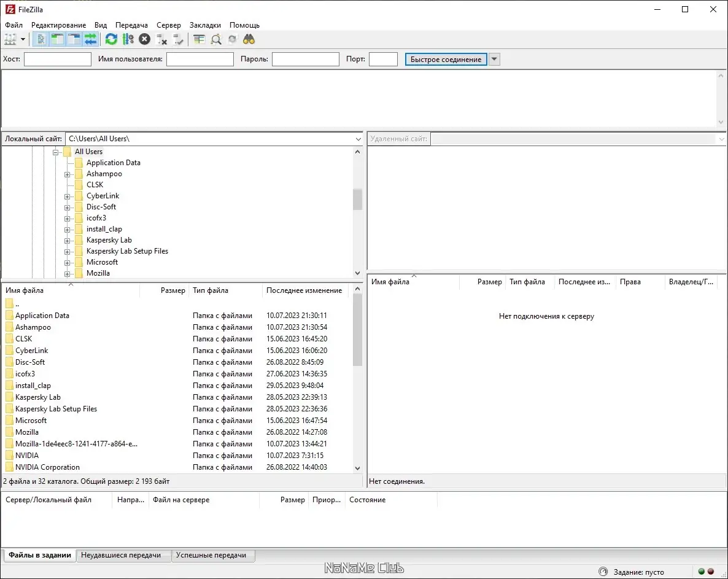
Task: Expand the icofx3 tree node
Action: pyautogui.click(x=68, y=219)
